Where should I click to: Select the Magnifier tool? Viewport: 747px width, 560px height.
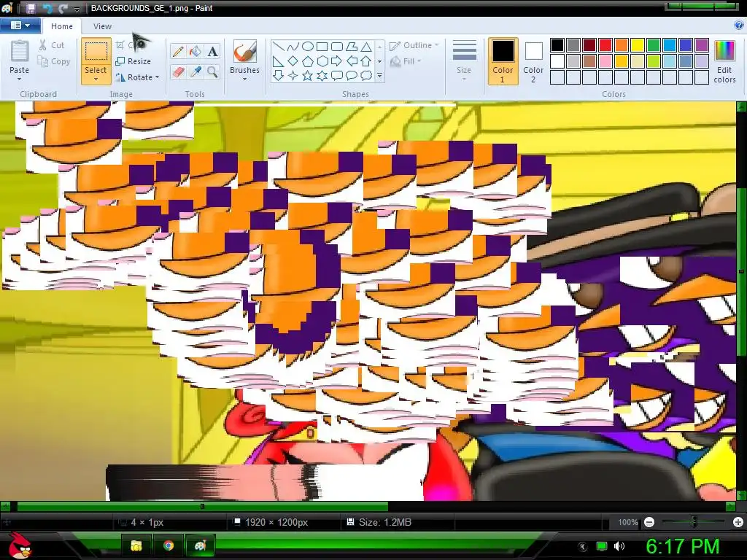(212, 72)
